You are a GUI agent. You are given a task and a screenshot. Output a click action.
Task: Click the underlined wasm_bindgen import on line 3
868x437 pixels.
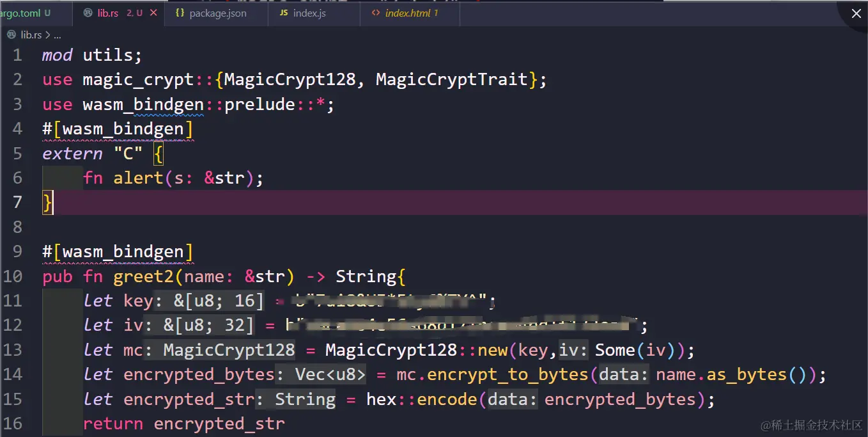(x=142, y=104)
